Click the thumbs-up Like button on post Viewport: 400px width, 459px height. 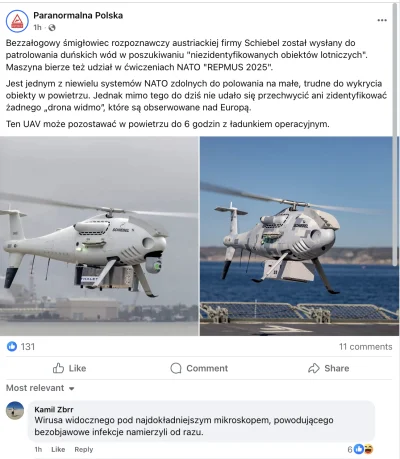coord(69,368)
